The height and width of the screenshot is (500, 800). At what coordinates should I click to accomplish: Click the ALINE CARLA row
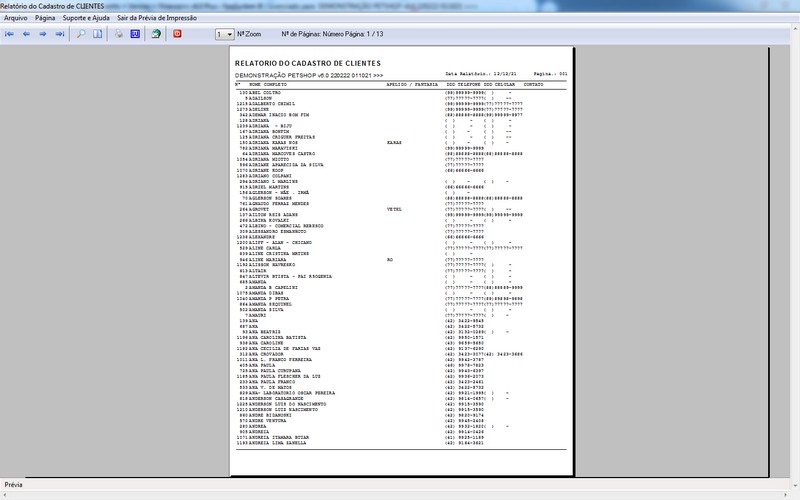tap(401, 248)
